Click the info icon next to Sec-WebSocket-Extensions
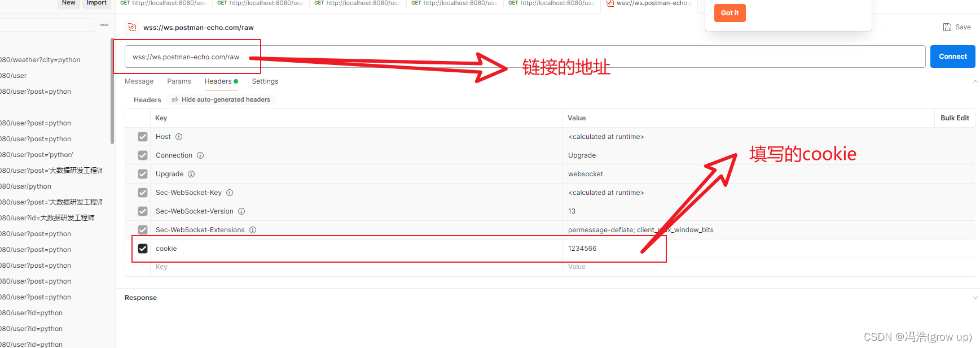980x348 pixels. coord(253,230)
